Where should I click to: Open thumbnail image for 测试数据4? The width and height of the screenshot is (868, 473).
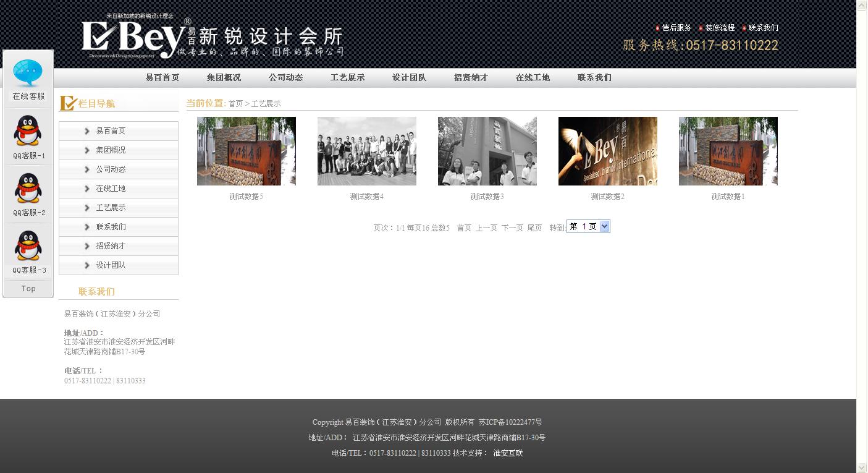(x=366, y=151)
